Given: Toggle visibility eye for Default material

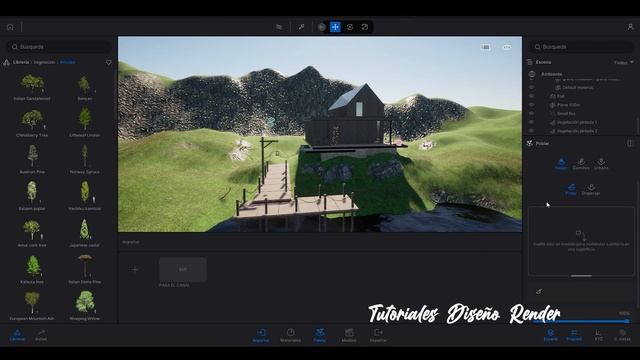Looking at the screenshot, I should click(x=531, y=87).
